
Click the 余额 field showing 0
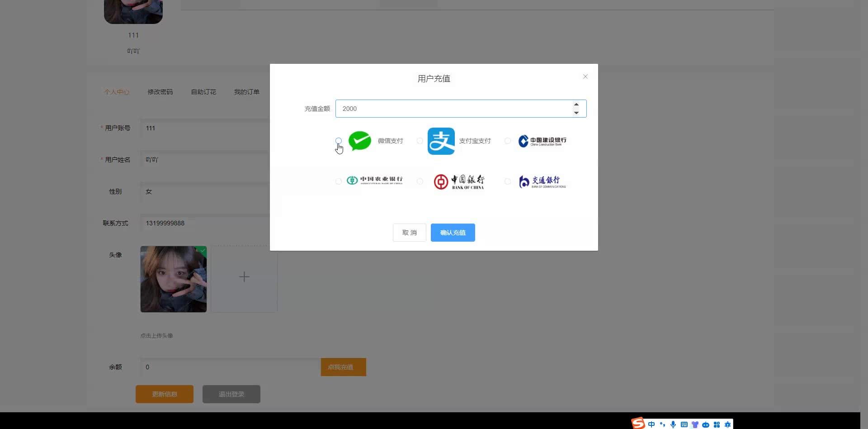pos(231,367)
